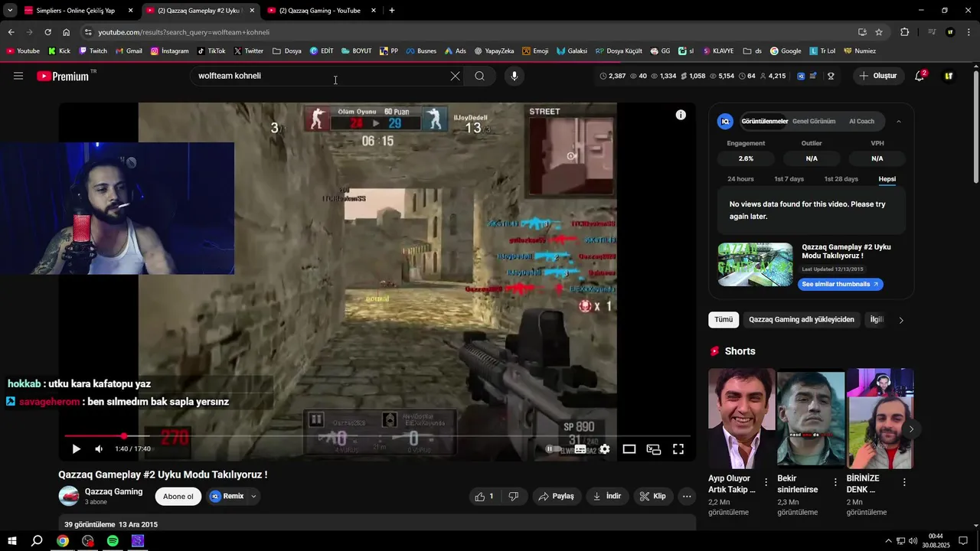
Task: Create a clip with Klip
Action: tap(653, 496)
